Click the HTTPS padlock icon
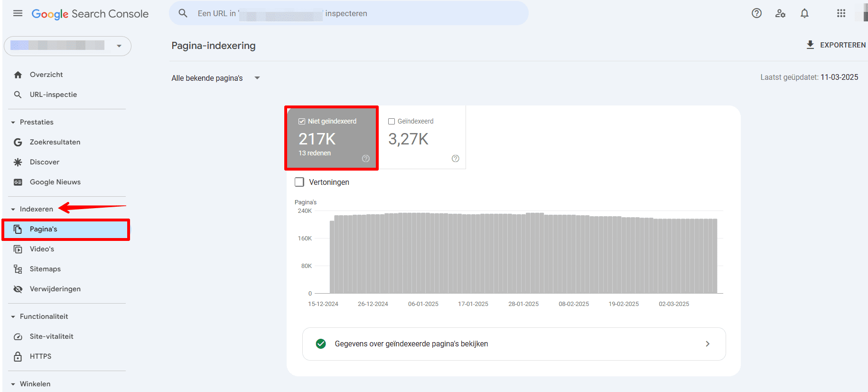Viewport: 868px width, 392px height. click(18, 356)
